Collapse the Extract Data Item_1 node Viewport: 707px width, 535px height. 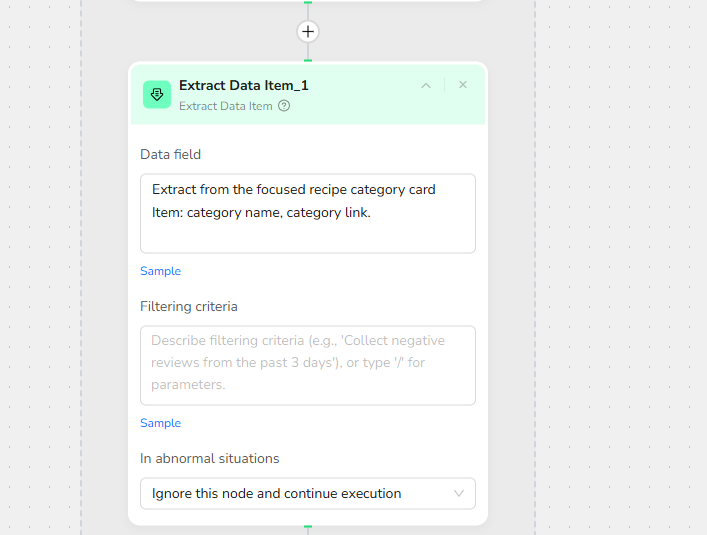(426, 86)
